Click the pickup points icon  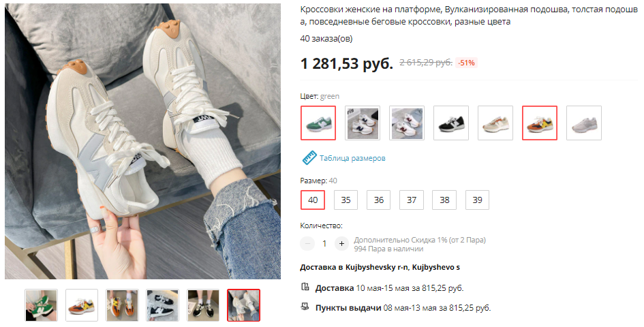point(305,307)
